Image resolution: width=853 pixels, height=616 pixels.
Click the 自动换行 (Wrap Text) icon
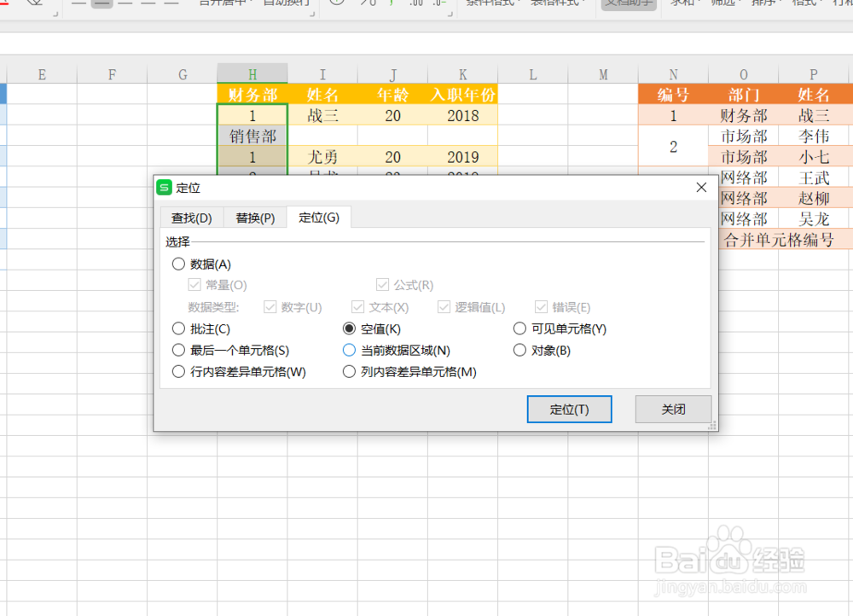[x=287, y=3]
